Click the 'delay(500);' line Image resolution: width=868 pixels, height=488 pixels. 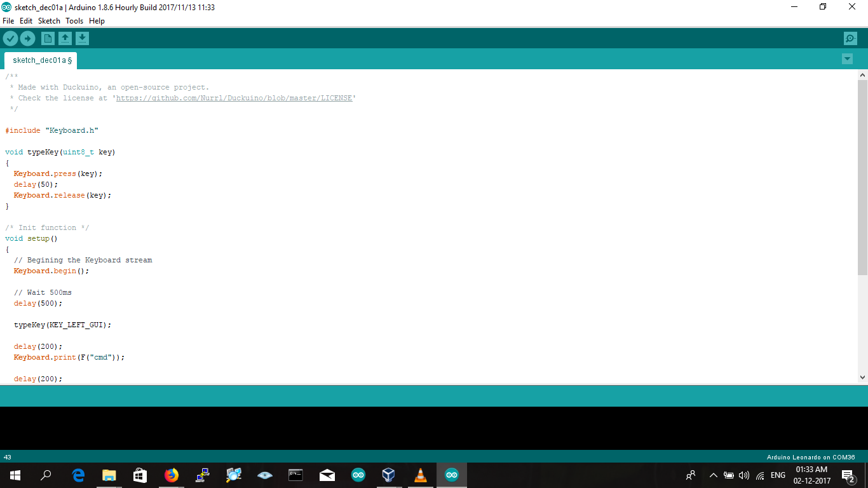[x=38, y=303]
